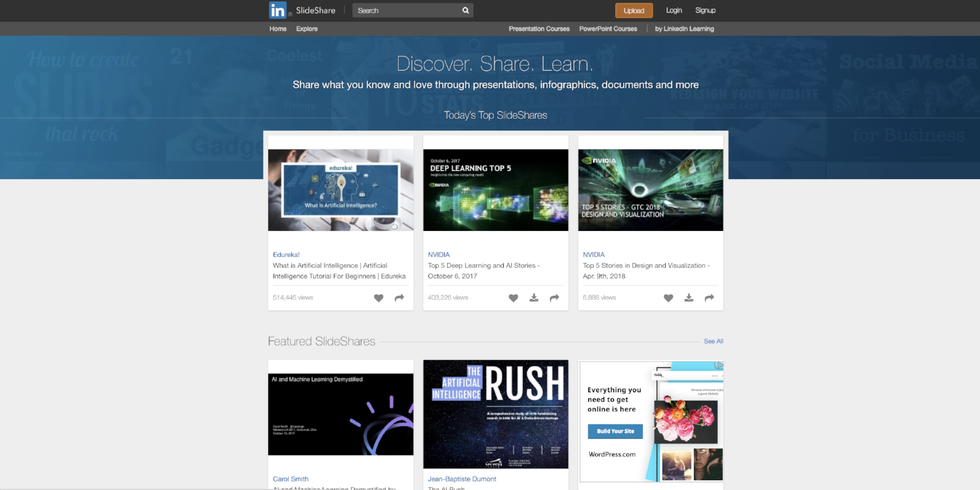This screenshot has width=980, height=490.
Task: Open Top 5 Deep Learning and AI Stories title
Action: coord(484,271)
